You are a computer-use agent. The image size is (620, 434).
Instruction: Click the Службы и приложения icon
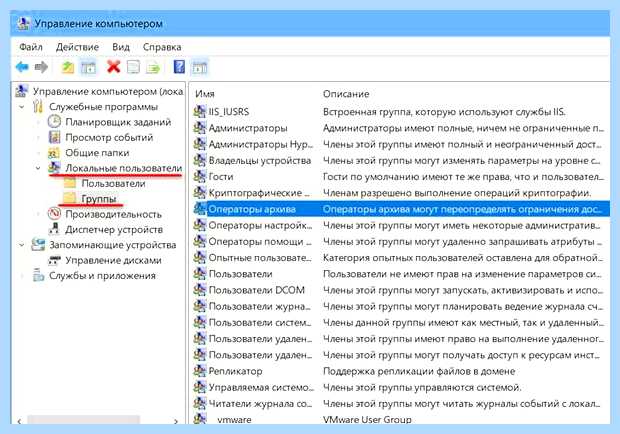click(x=38, y=275)
